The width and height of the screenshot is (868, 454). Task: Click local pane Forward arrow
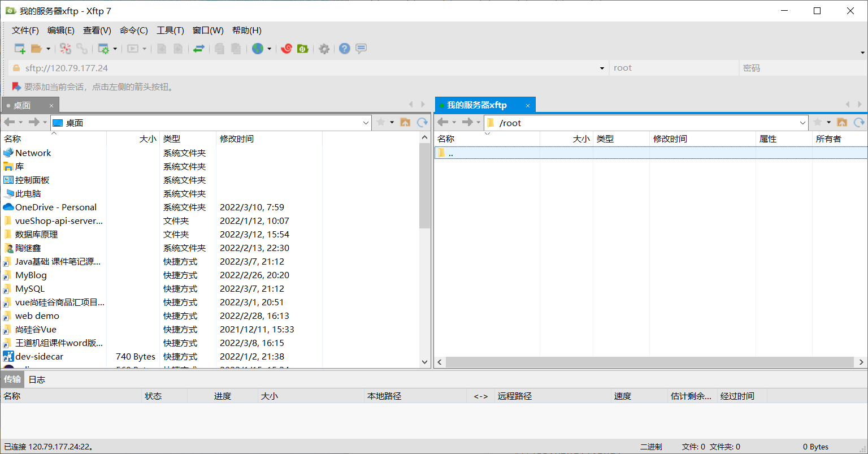[x=34, y=122]
